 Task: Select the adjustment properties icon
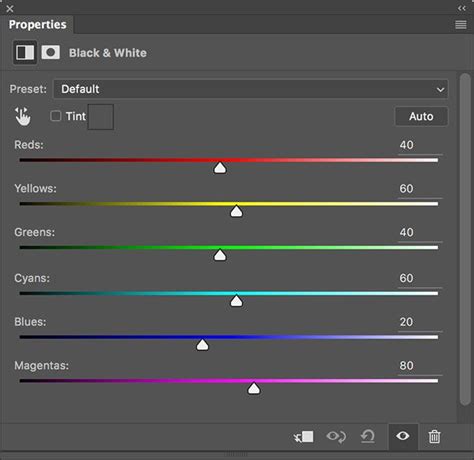click(x=25, y=53)
